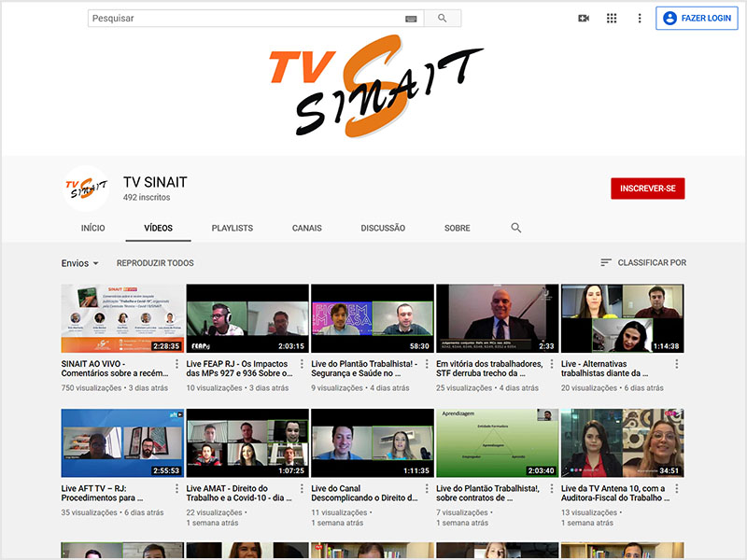Open options menu for Live AFT TV RJ video

pos(176,488)
